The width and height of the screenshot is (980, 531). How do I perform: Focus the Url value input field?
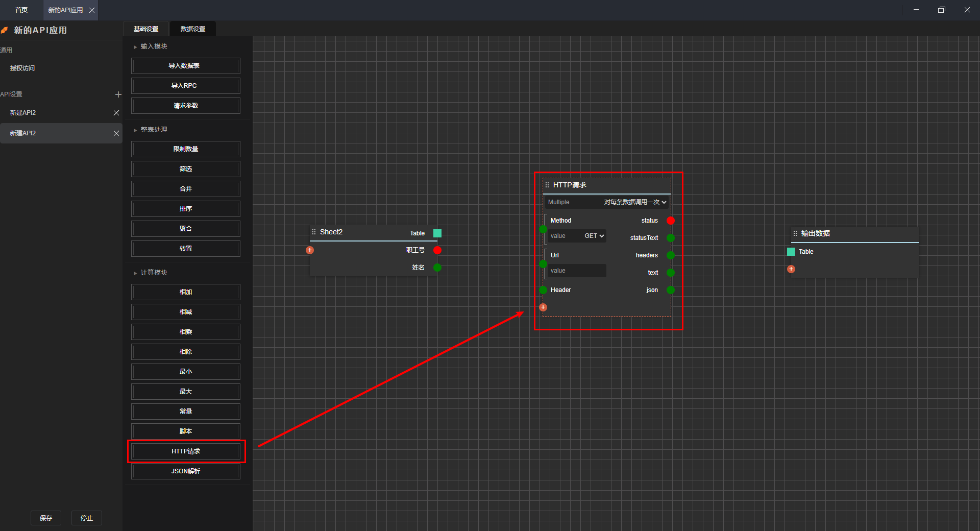(577, 271)
